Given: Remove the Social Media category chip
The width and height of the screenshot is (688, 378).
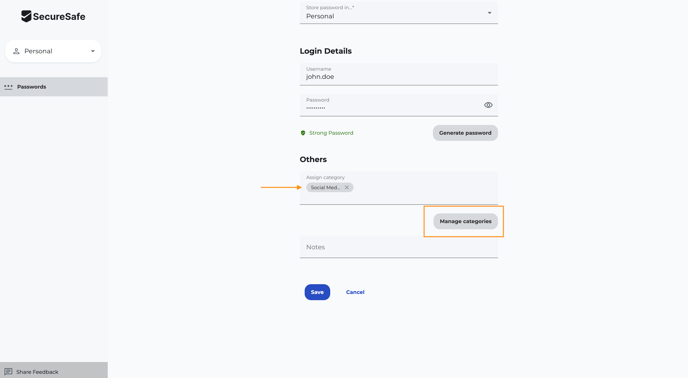Looking at the screenshot, I should point(347,187).
